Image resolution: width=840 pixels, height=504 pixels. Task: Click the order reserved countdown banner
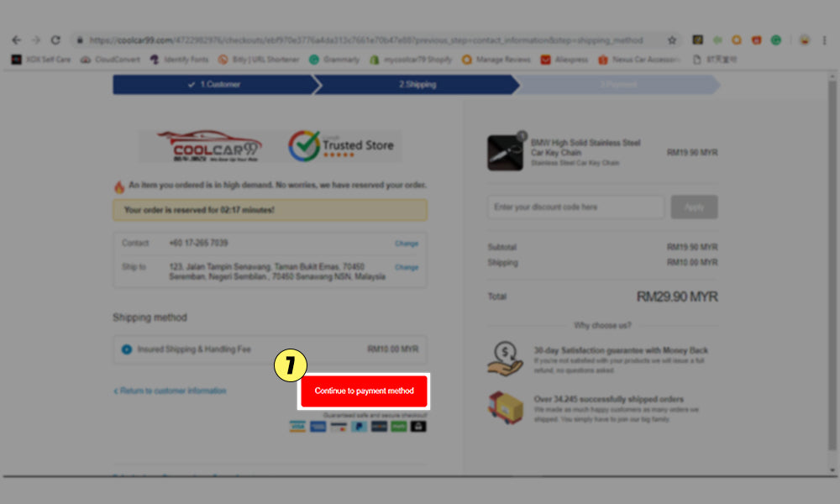pyautogui.click(x=270, y=210)
